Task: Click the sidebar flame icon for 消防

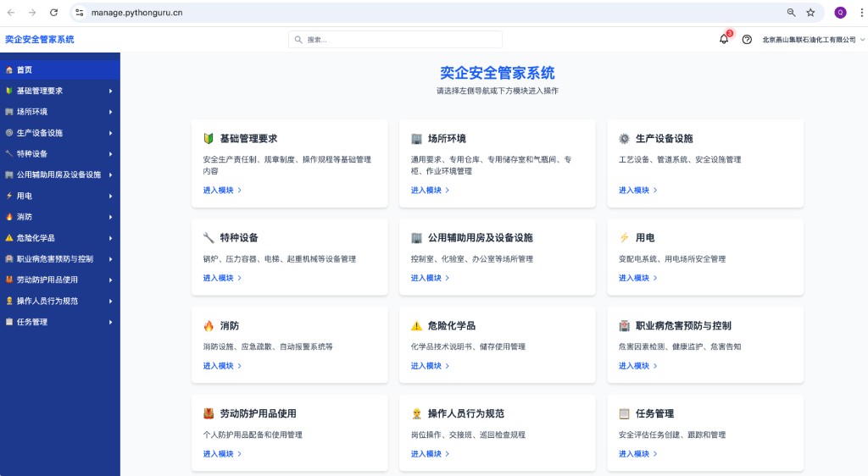Action: pos(8,217)
